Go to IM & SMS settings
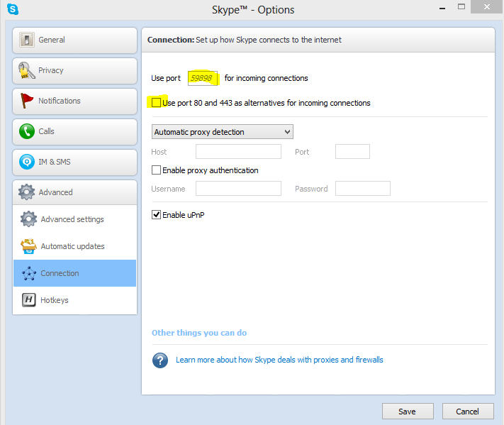Screen dimensions: 504x425 point(74,162)
